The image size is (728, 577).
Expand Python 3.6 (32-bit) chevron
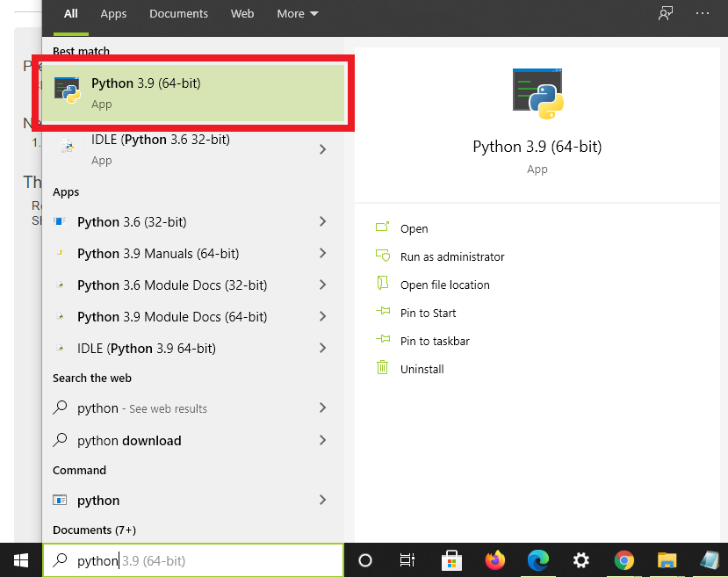322,222
